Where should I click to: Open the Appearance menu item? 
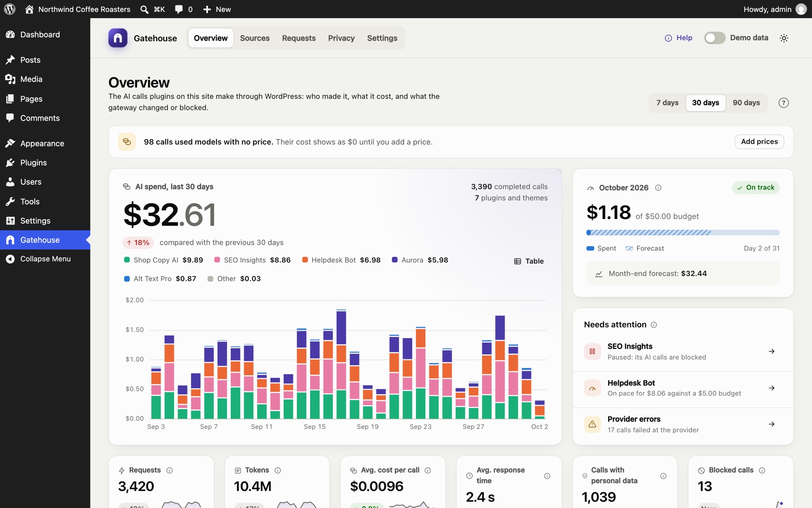point(45,143)
